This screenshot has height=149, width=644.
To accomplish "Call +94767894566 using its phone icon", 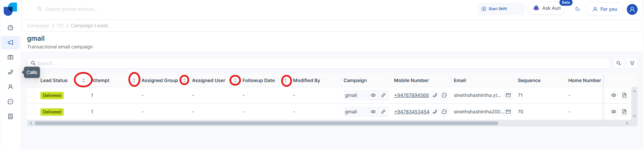I will (x=435, y=96).
